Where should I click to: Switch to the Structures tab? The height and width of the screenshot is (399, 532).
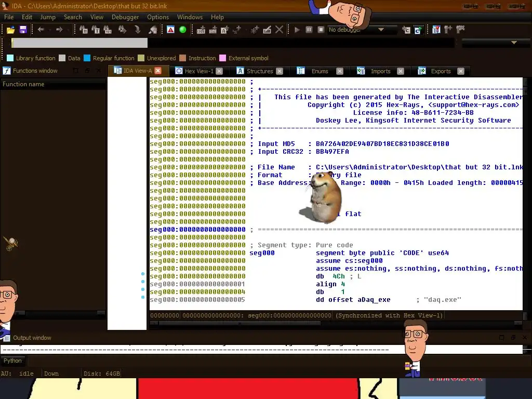(x=260, y=71)
